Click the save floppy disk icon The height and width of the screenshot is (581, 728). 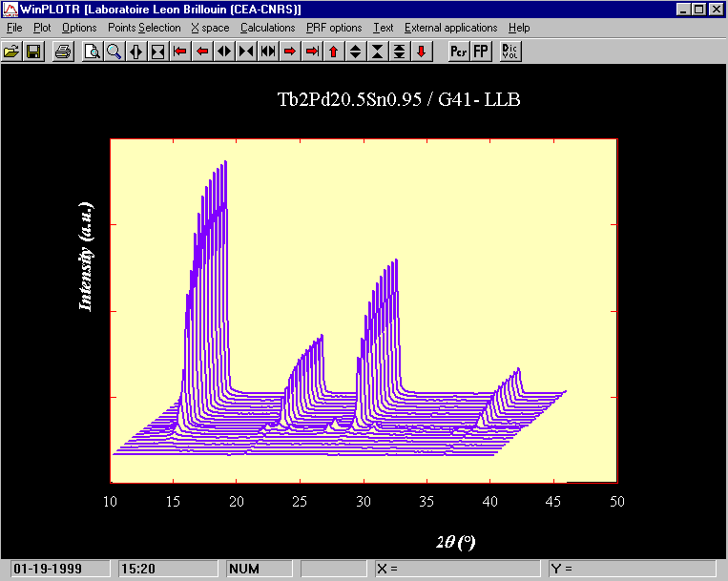point(33,52)
